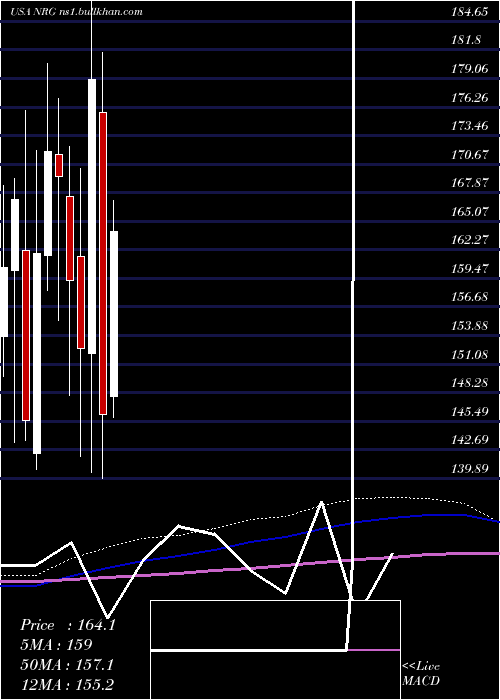Click the 162.27 price axis label
This screenshot has height=700, width=500.
[469, 240]
